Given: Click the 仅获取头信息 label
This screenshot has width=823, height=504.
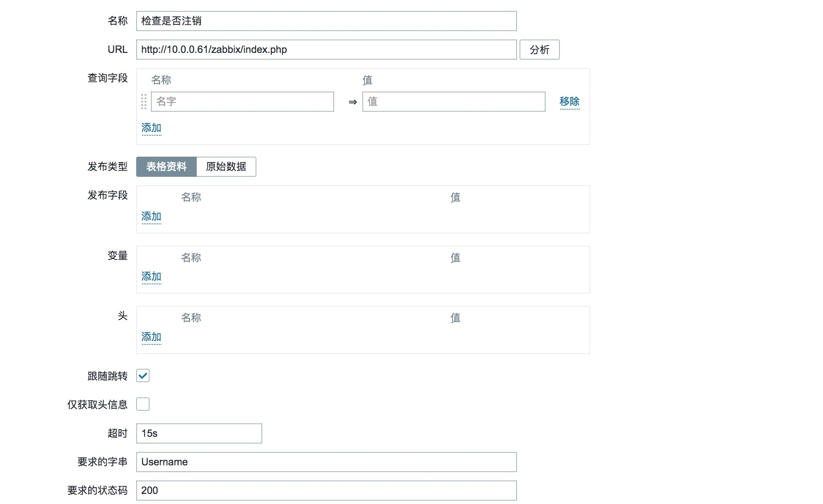Looking at the screenshot, I should point(98,404).
